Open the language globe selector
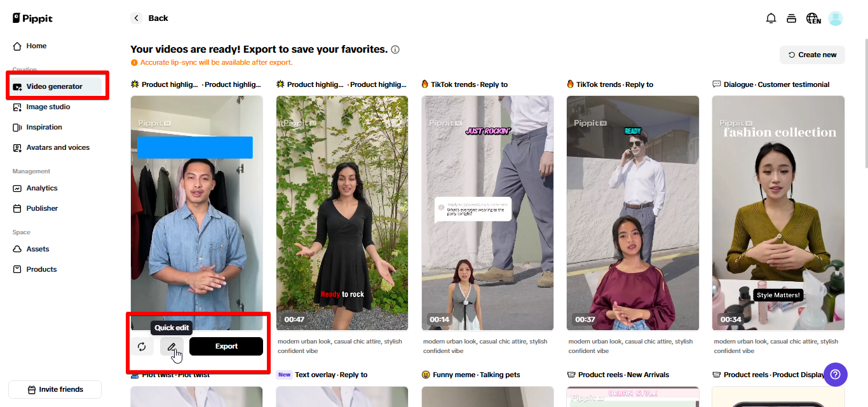Image resolution: width=868 pixels, height=407 pixels. pyautogui.click(x=813, y=18)
